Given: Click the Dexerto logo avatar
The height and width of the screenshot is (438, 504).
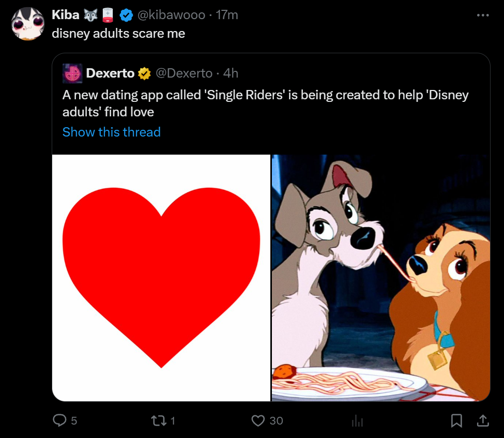Looking at the screenshot, I should 72,73.
